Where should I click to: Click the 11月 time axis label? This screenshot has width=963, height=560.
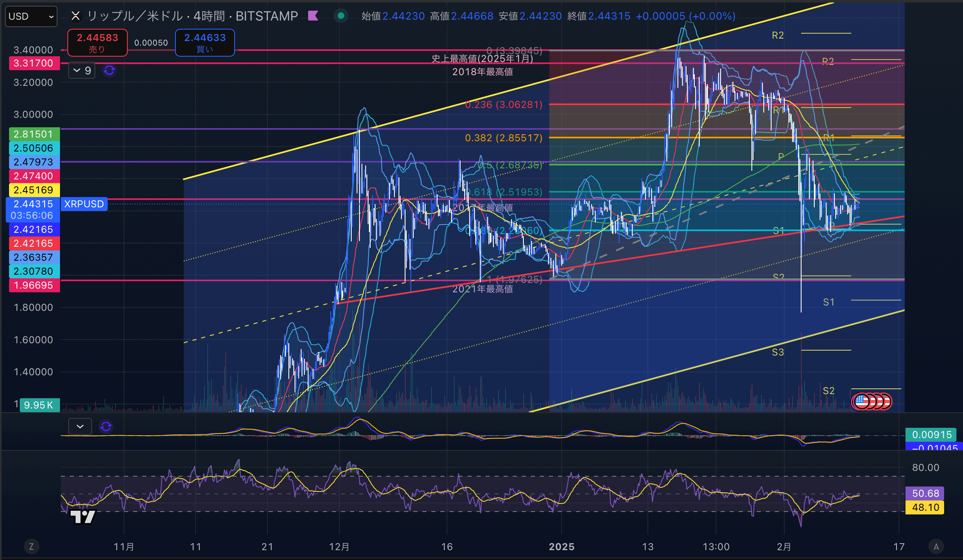click(x=124, y=546)
